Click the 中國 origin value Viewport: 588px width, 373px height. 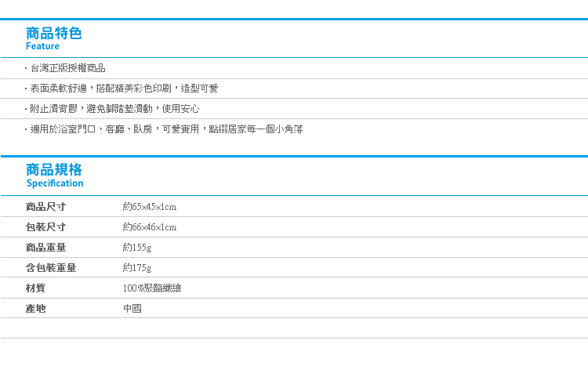[x=132, y=309]
